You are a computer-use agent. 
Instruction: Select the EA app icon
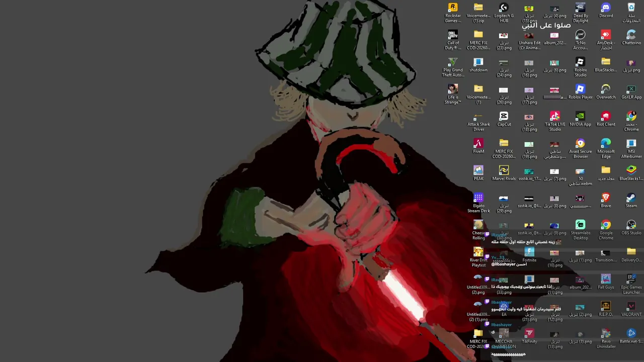click(504, 309)
